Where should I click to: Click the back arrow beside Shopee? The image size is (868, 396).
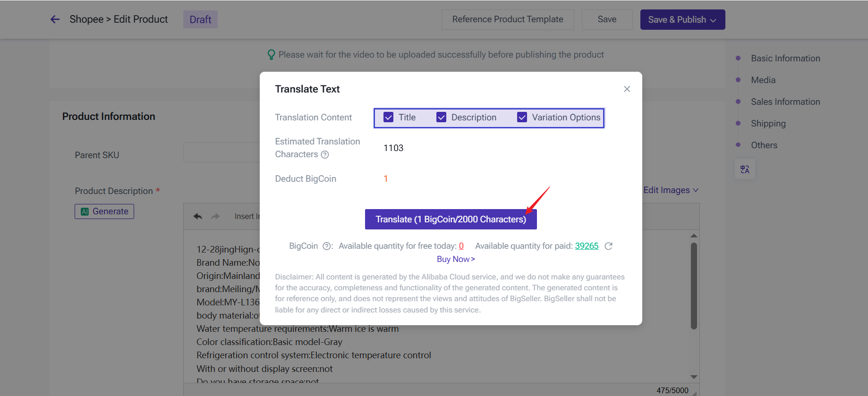[55, 19]
